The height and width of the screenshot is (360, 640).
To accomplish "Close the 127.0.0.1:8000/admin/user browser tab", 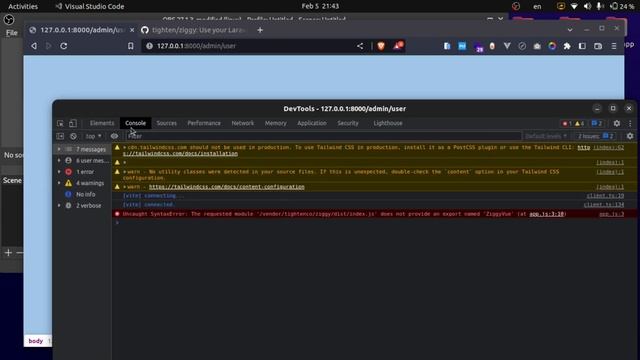I will pyautogui.click(x=132, y=30).
